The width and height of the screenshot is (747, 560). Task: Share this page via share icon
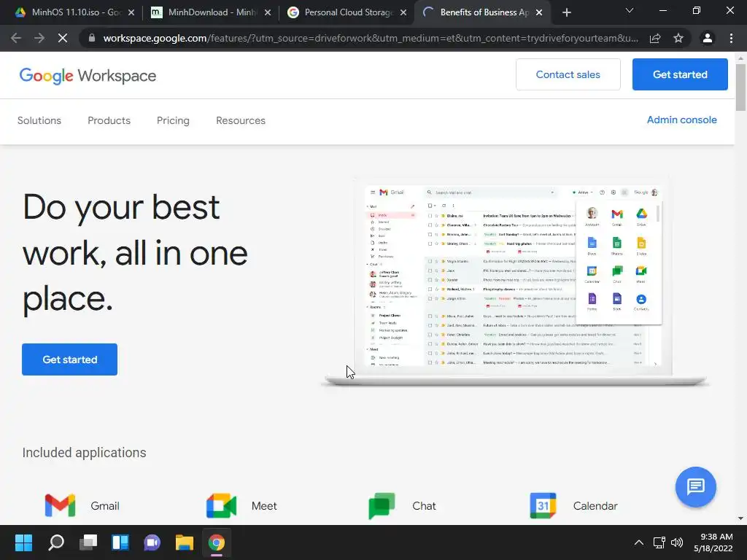[655, 38]
